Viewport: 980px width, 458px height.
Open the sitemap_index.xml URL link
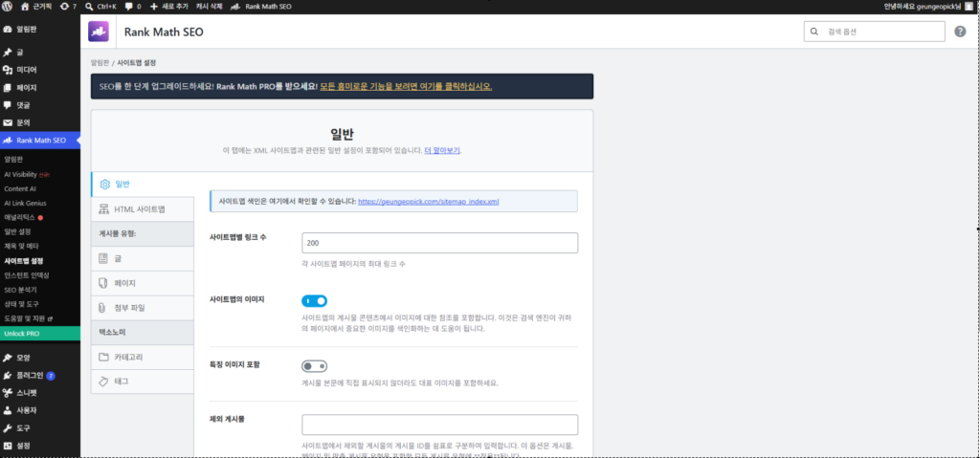coord(428,202)
